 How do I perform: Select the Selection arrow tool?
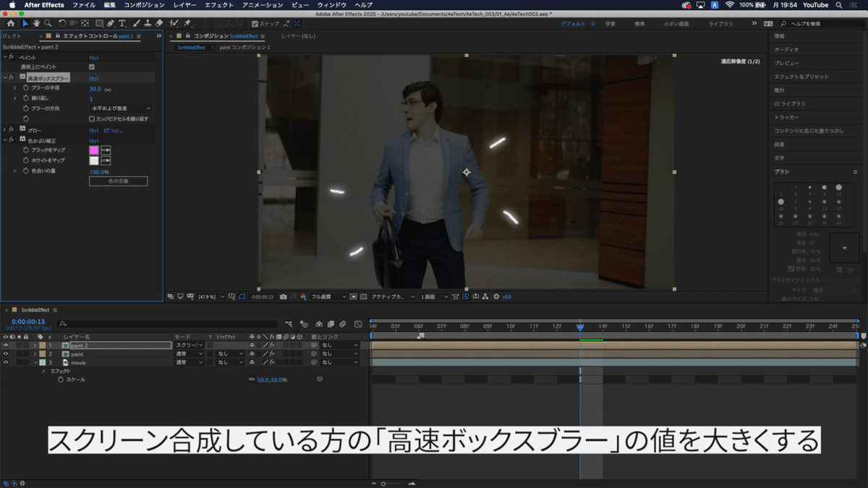click(x=25, y=23)
